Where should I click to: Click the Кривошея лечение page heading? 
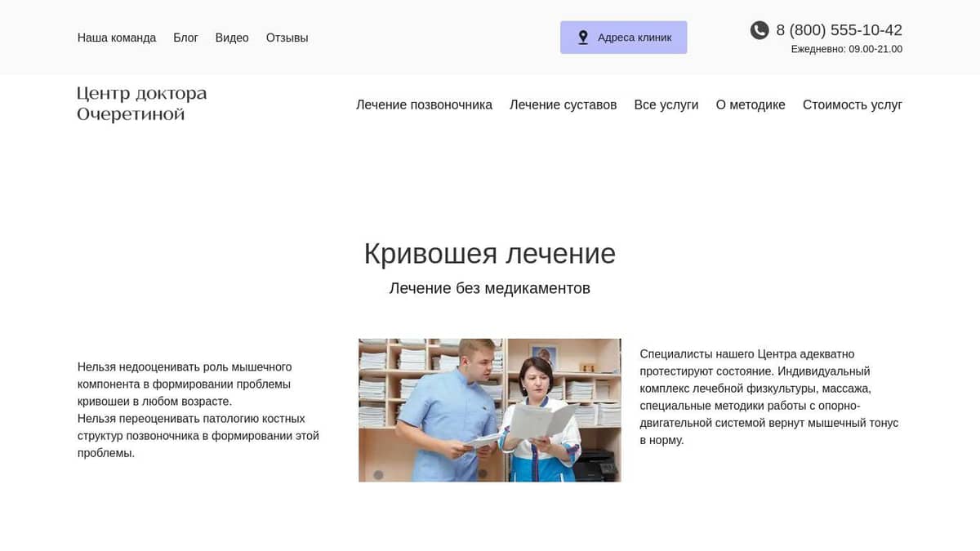(490, 253)
